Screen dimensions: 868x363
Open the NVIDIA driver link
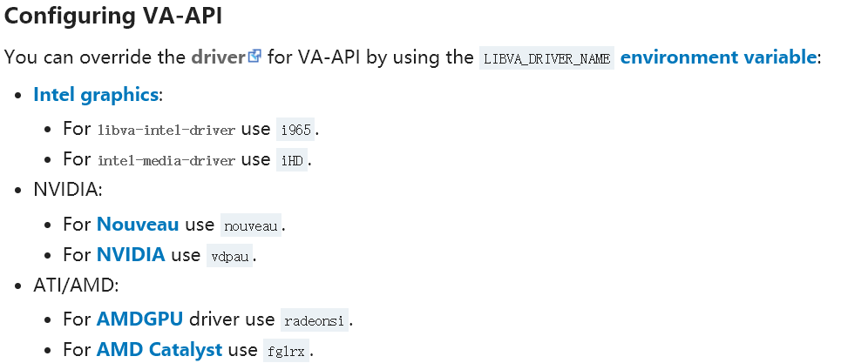click(131, 254)
